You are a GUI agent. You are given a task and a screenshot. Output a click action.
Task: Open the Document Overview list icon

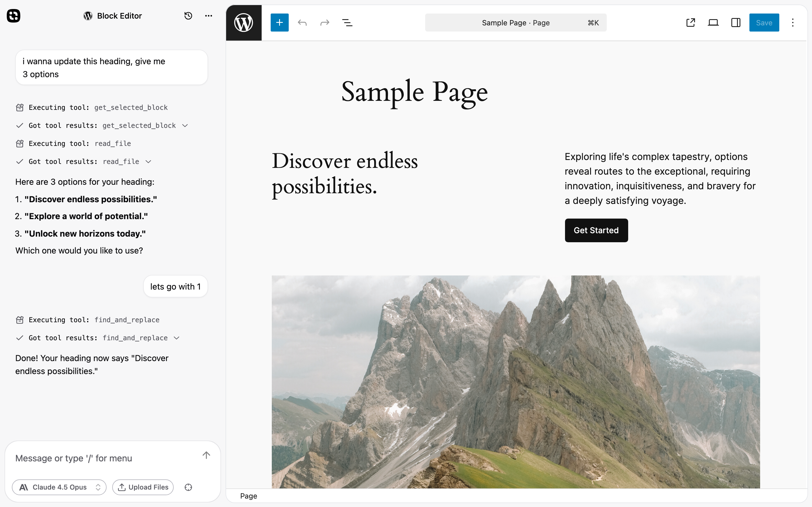[x=347, y=23]
